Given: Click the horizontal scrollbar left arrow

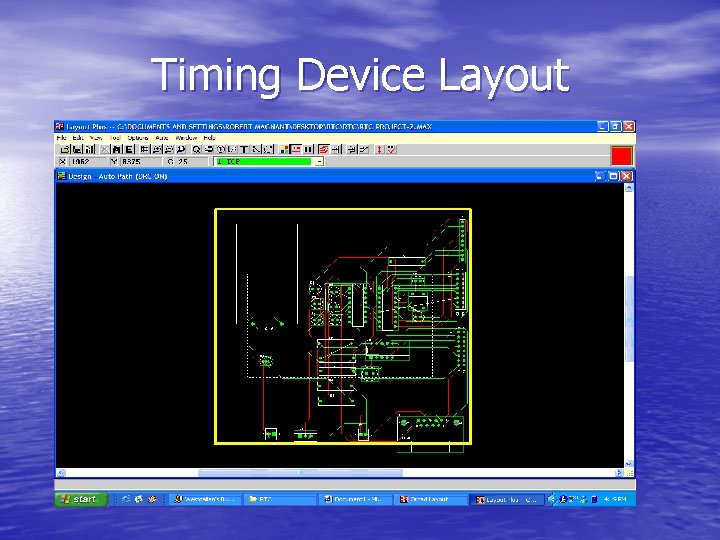Looking at the screenshot, I should tap(61, 472).
